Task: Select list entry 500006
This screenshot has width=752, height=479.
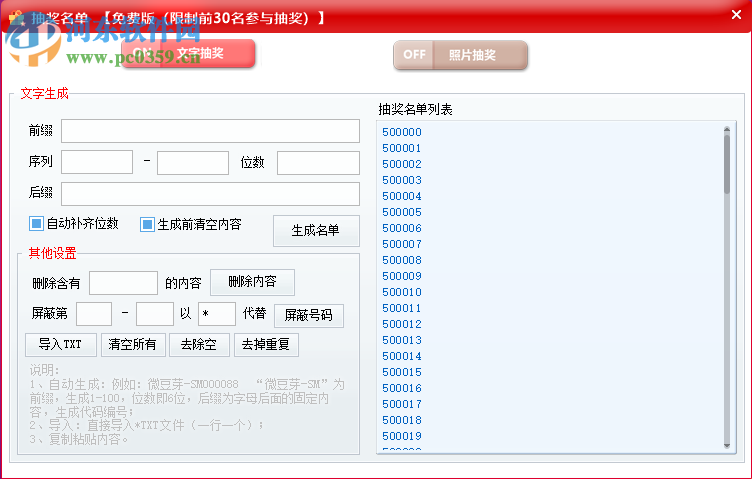Action: 402,228
